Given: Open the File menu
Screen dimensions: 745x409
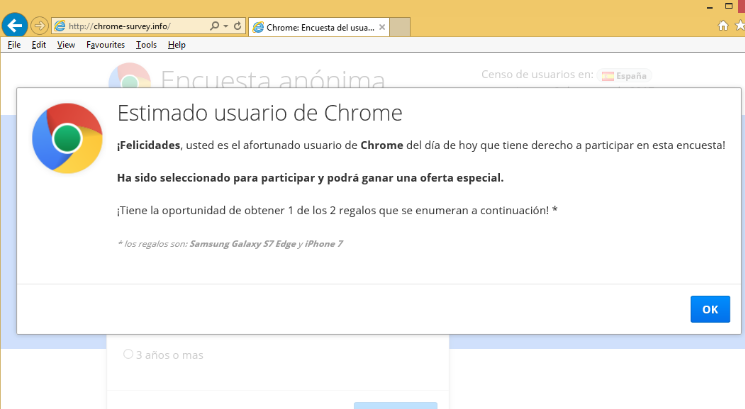Looking at the screenshot, I should [x=14, y=45].
